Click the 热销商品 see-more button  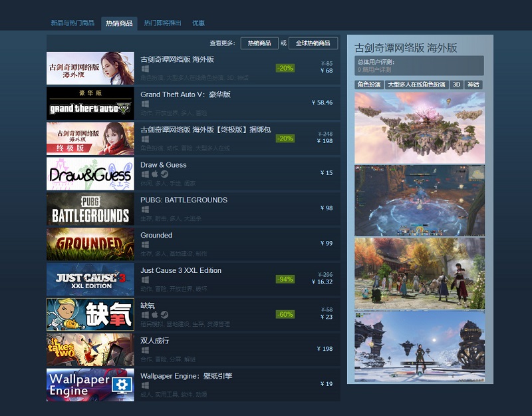tap(259, 43)
